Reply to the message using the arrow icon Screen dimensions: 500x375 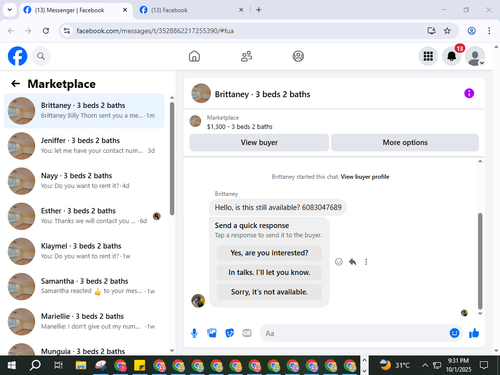point(353,262)
